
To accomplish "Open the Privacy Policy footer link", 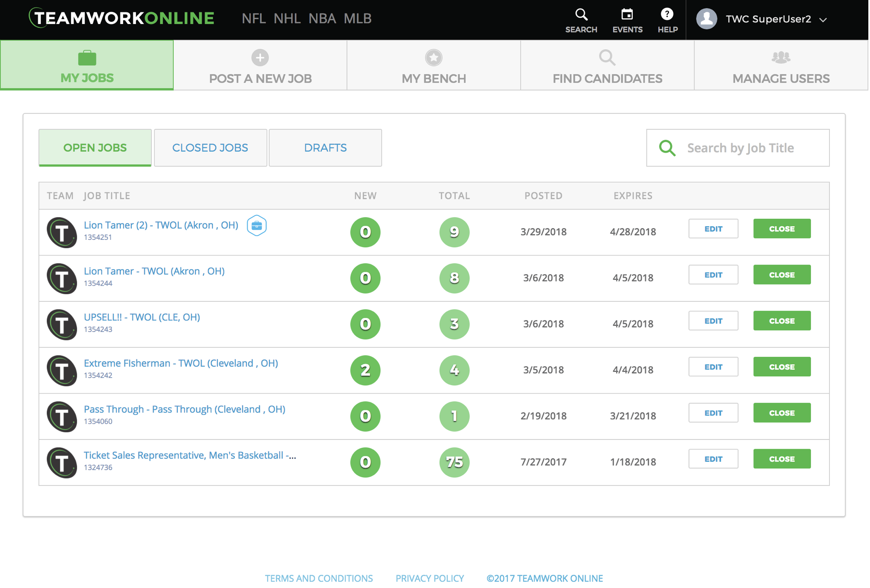I will tap(429, 578).
